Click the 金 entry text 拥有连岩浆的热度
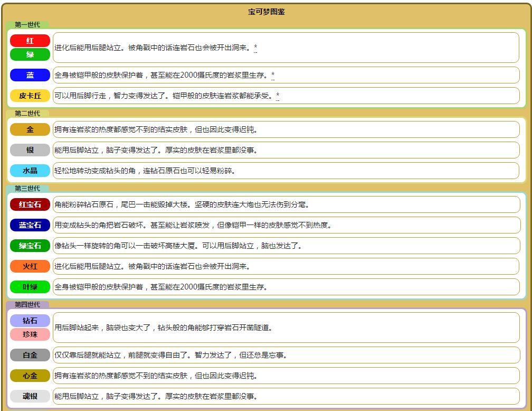 [x=156, y=129]
